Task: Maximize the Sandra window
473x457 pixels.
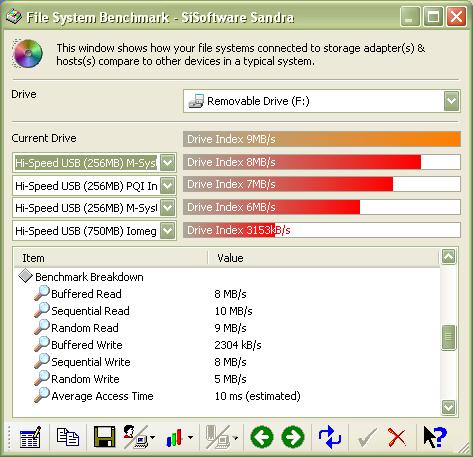Action: (433, 16)
